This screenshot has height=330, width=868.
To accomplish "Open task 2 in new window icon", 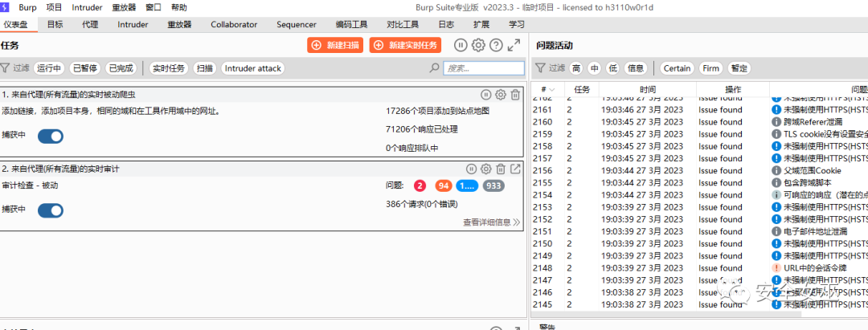I will point(515,169).
